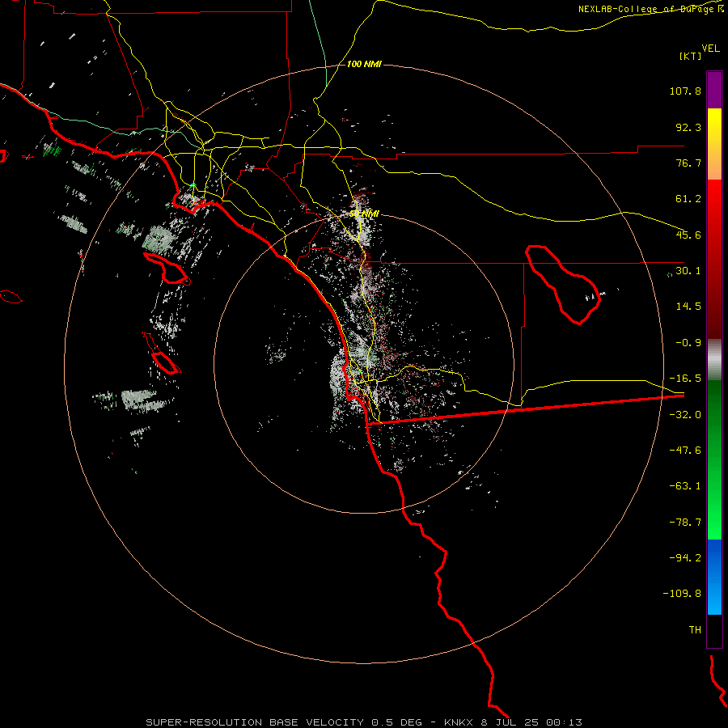The width and height of the screenshot is (728, 728).
Task: Click the [KT] units label
Action: click(x=691, y=56)
